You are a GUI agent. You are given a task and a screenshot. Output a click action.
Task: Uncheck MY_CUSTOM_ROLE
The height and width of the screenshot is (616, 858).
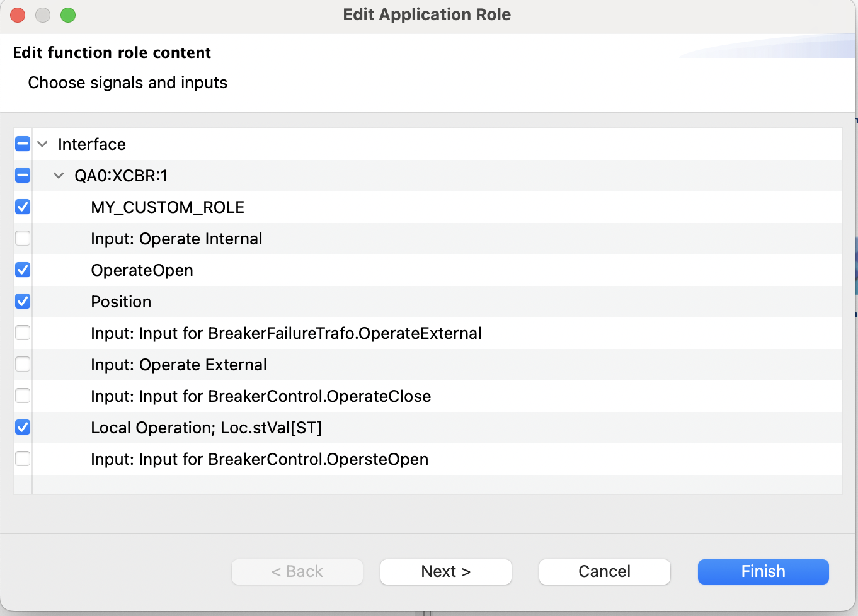[22, 207]
